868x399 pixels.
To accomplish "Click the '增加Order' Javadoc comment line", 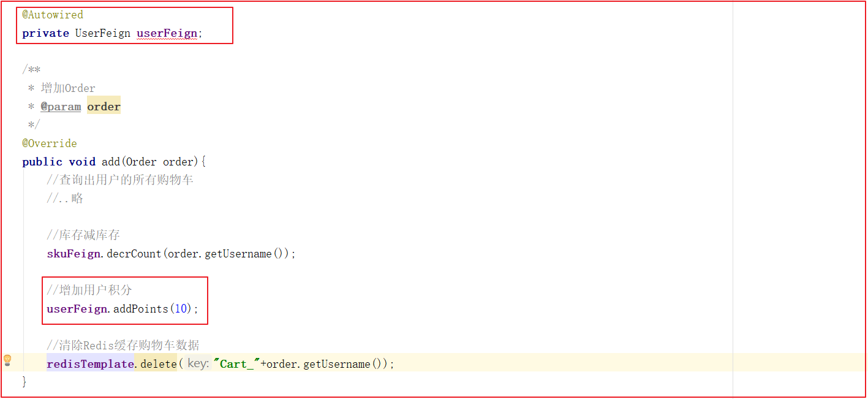I will (x=62, y=88).
